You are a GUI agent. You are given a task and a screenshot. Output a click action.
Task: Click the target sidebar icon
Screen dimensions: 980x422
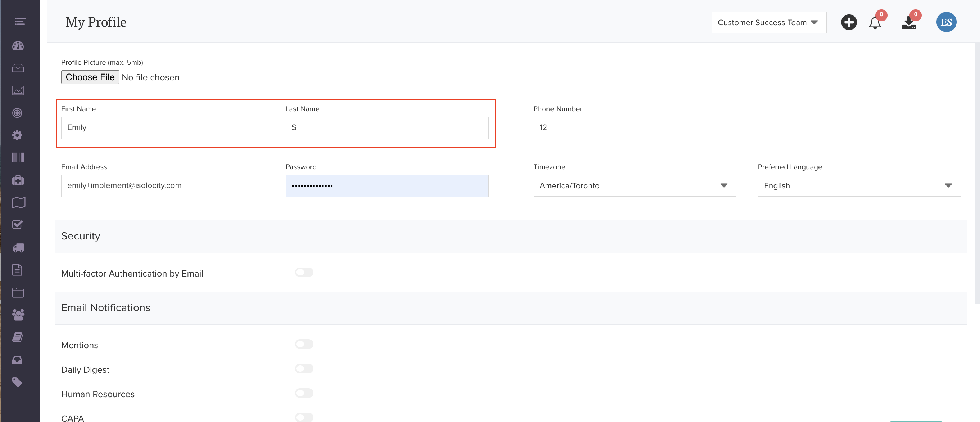point(17,113)
